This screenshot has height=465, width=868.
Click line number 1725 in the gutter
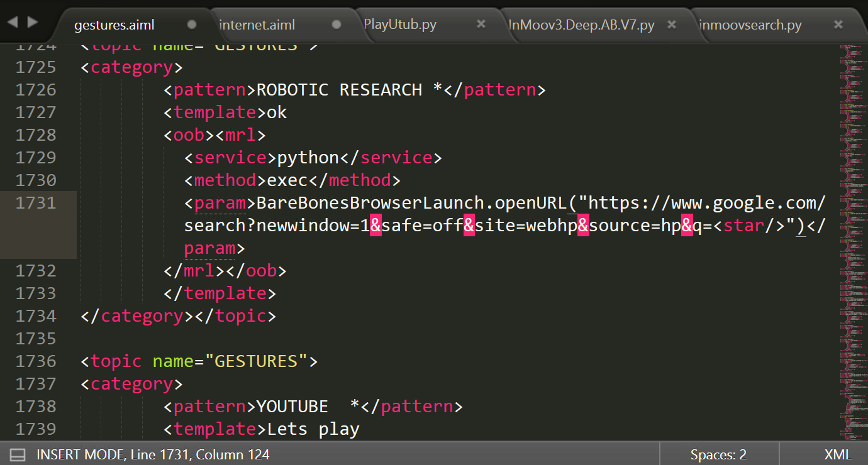click(36, 67)
